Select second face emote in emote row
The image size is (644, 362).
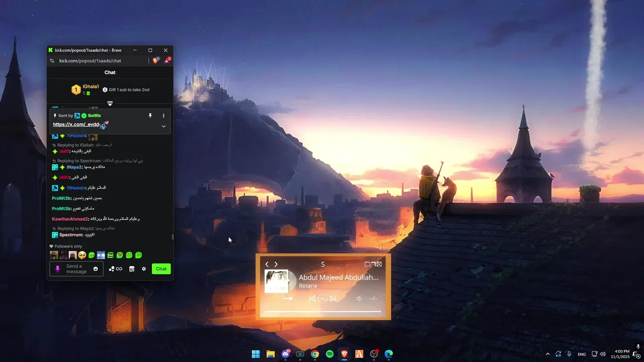click(x=63, y=255)
